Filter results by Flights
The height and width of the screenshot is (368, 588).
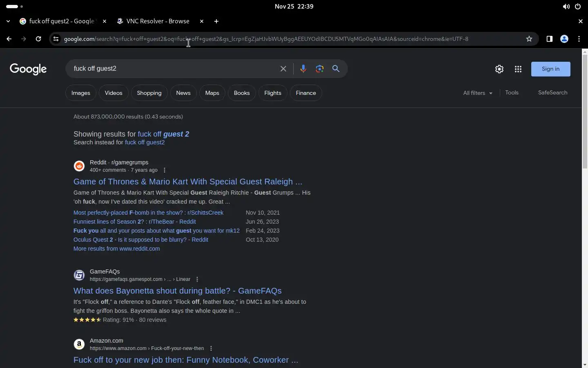coord(273,93)
